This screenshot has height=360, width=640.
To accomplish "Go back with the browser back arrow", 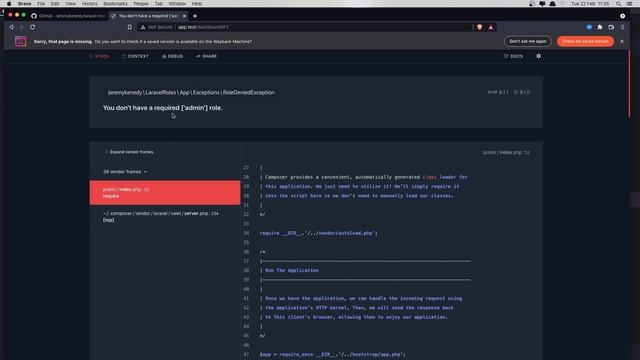I will (x=11, y=27).
